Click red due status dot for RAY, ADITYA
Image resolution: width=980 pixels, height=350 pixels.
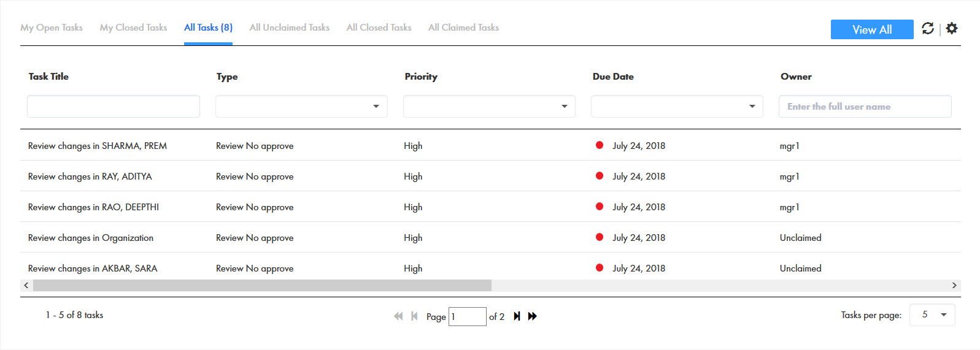(x=600, y=176)
